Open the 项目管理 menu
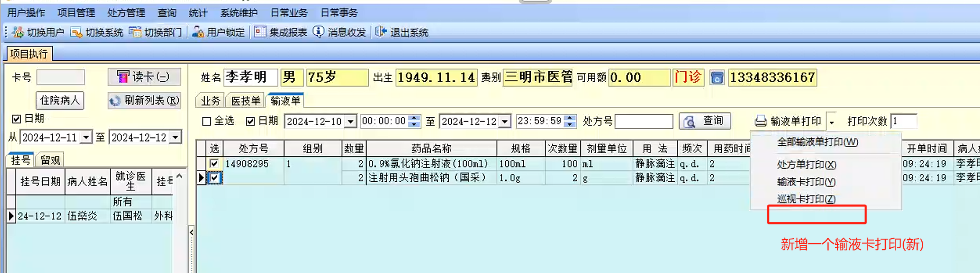 point(76,13)
